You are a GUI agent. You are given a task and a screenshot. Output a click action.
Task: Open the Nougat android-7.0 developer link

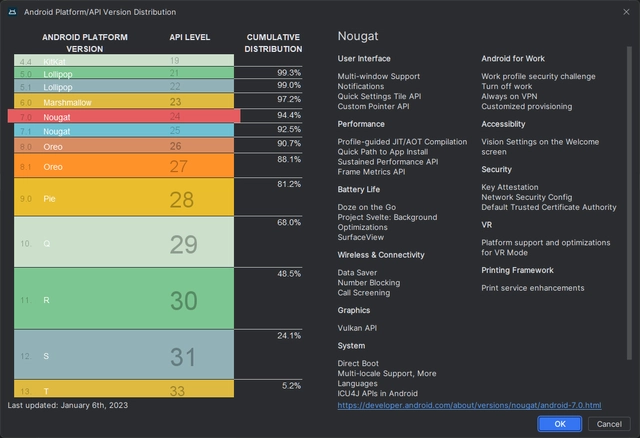pos(469,405)
